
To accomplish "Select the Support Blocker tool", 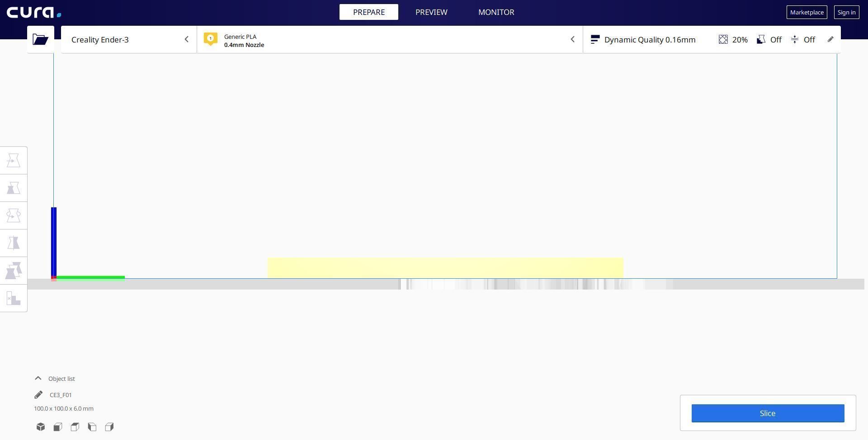I will pyautogui.click(x=14, y=298).
